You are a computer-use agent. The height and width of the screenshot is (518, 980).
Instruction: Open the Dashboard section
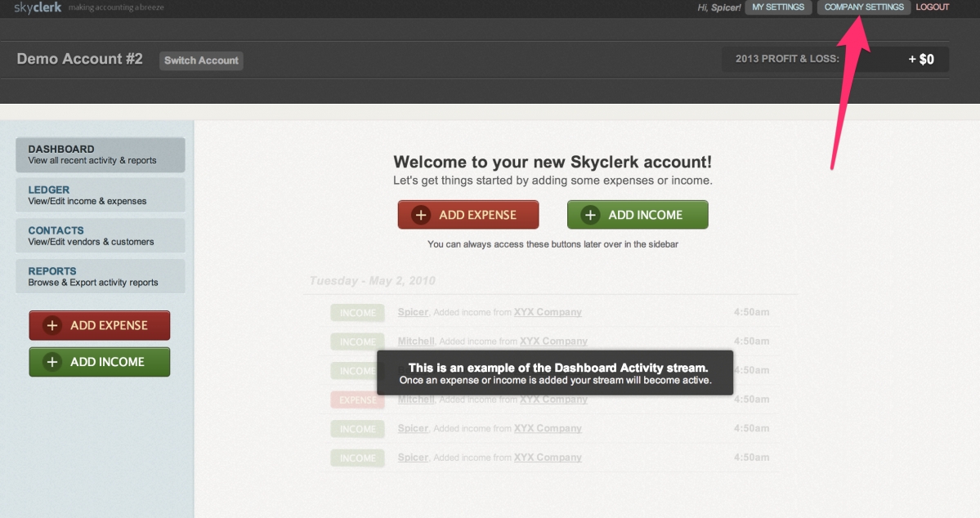pyautogui.click(x=100, y=155)
